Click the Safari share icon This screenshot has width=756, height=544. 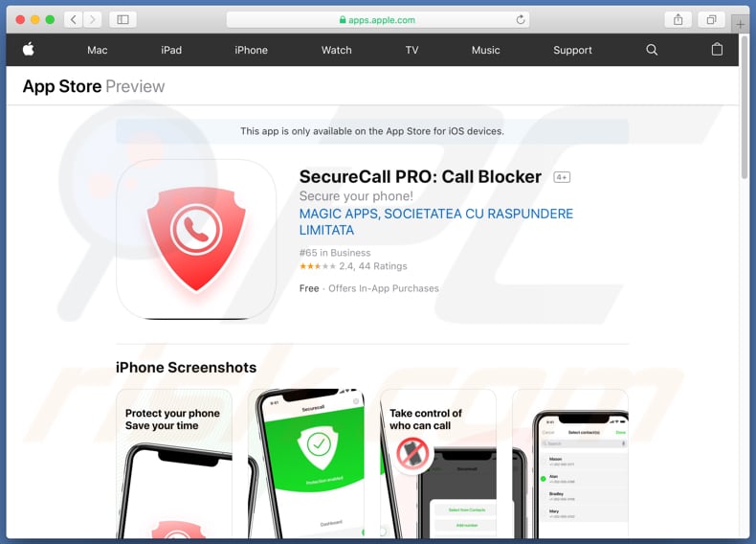(678, 20)
